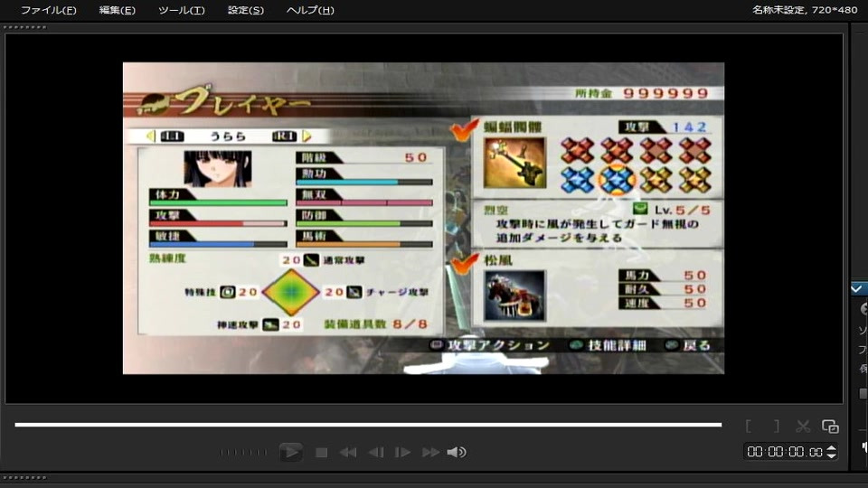Screen dimensions: 868x488
Task: Click the scissors split-clip icon
Action: 803,426
